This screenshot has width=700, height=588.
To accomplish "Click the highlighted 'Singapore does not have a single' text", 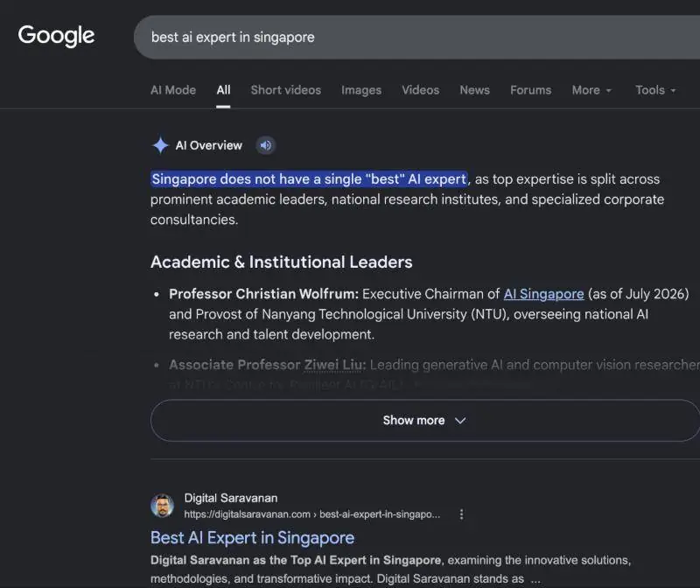I will 309,179.
